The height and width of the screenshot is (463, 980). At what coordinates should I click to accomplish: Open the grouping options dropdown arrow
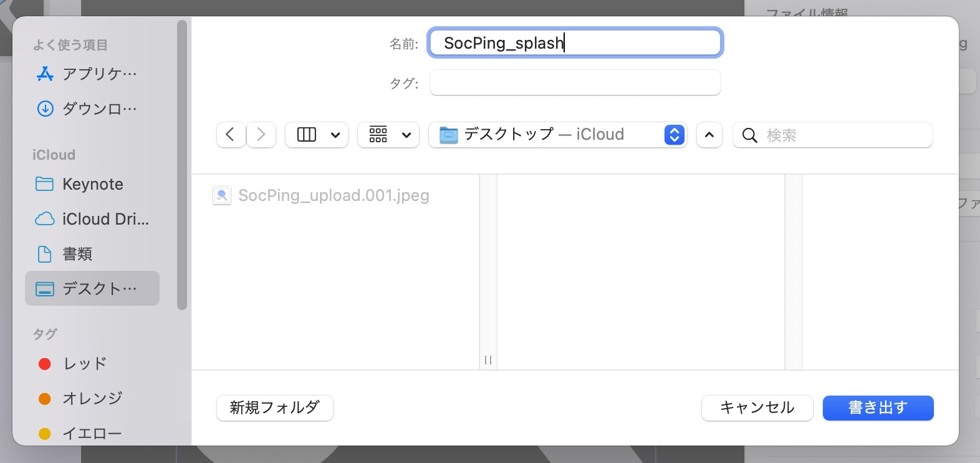click(x=406, y=135)
